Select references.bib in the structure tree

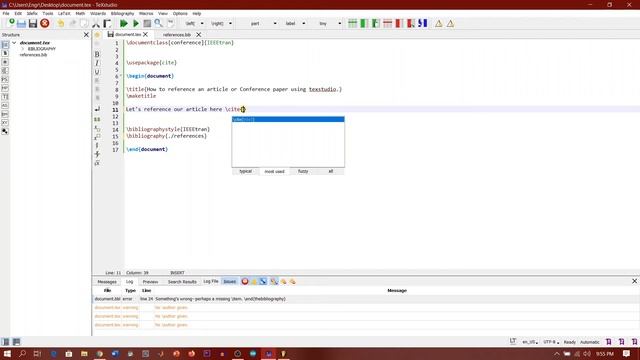point(33,55)
